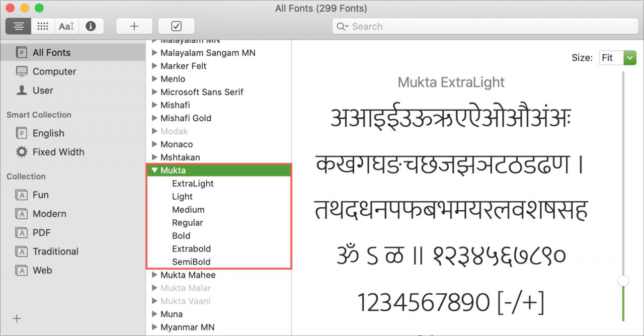
Task: Expand the Marker Felt family
Action: (154, 66)
